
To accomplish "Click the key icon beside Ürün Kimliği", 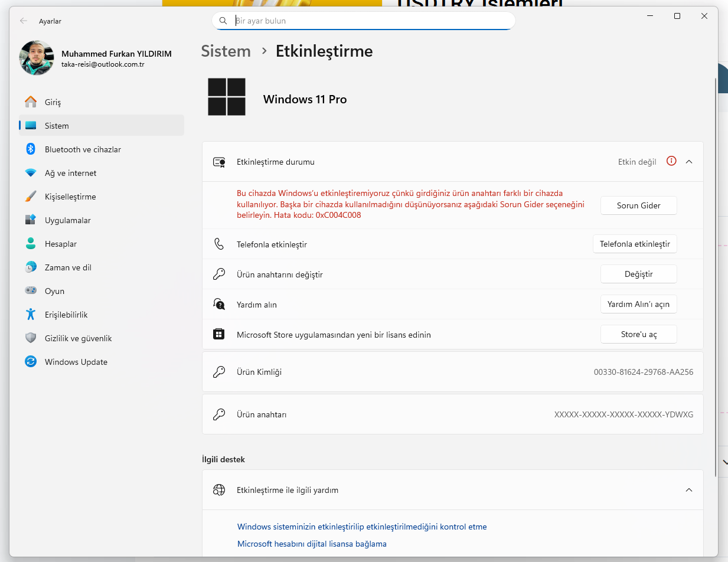I will [x=219, y=372].
